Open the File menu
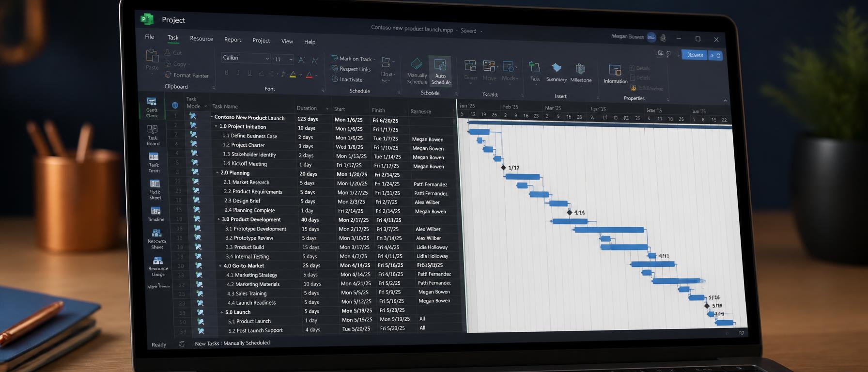The width and height of the screenshot is (868, 372). pos(150,37)
